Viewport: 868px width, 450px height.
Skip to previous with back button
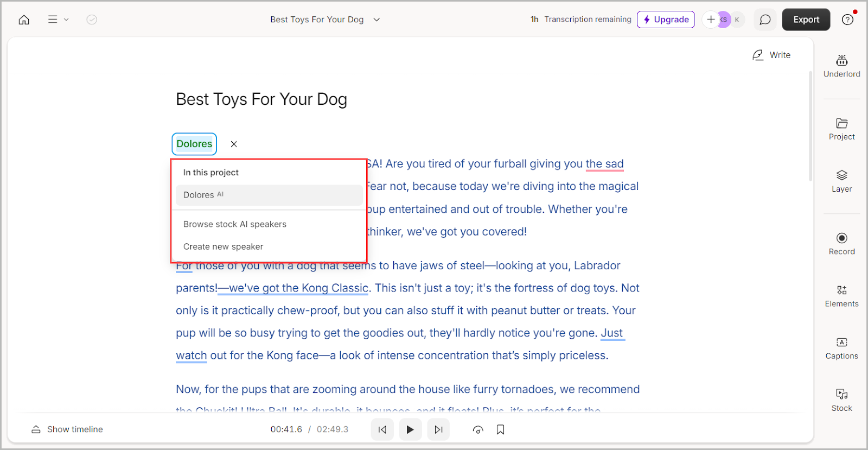tap(382, 429)
